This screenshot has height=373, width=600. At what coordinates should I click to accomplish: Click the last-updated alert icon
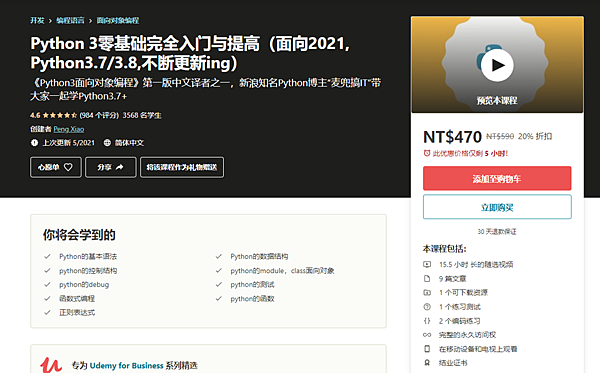pyautogui.click(x=34, y=143)
